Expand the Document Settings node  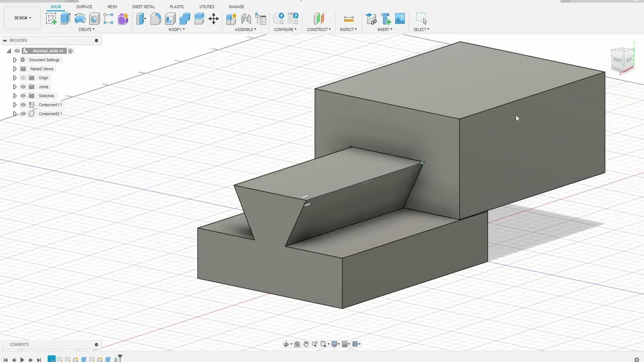pos(15,60)
